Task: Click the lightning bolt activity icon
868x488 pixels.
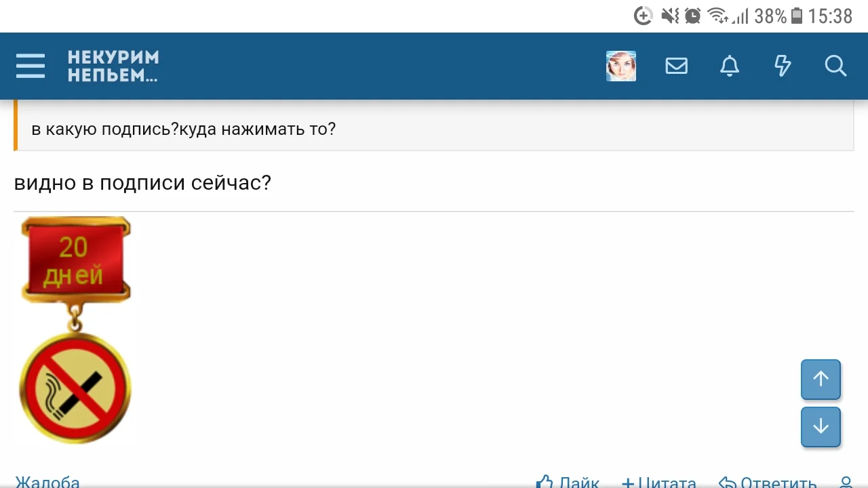Action: (x=783, y=66)
